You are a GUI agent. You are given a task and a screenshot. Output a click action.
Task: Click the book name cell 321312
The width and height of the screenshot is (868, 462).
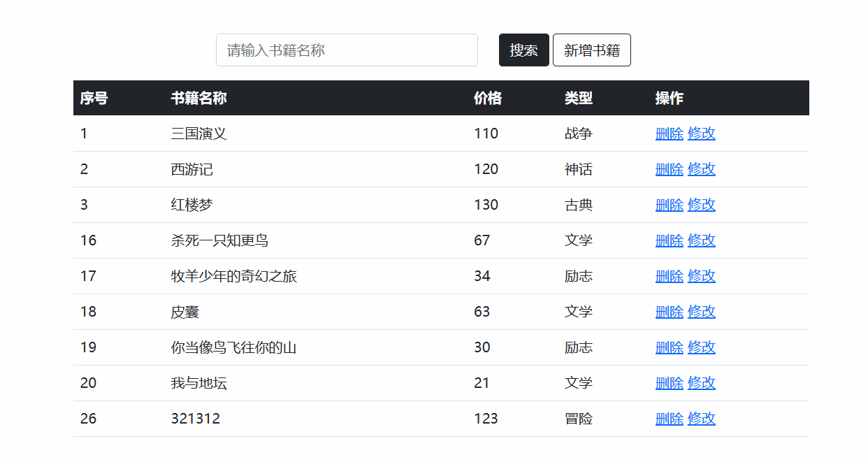(x=196, y=419)
